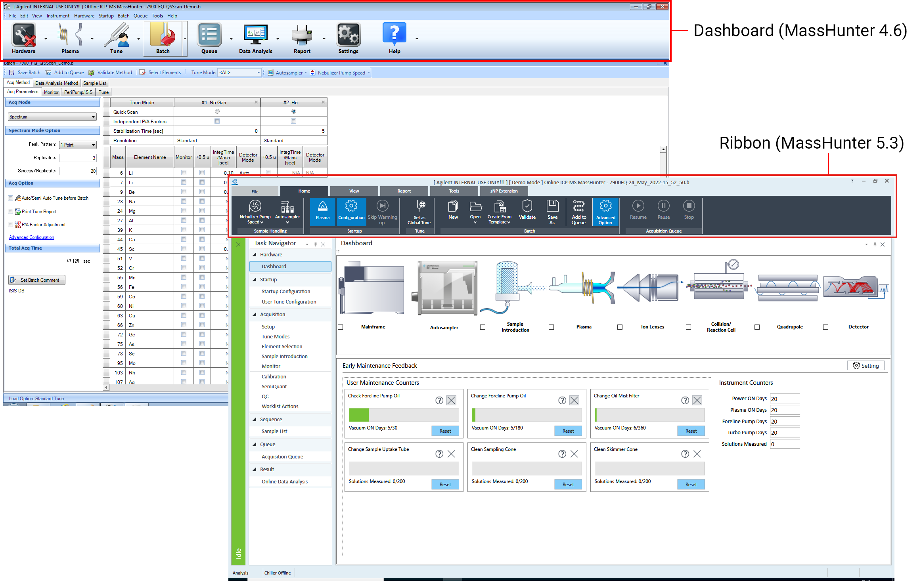
Task: Click Nebulizer Pump Speed ribbon icon
Action: (x=255, y=212)
